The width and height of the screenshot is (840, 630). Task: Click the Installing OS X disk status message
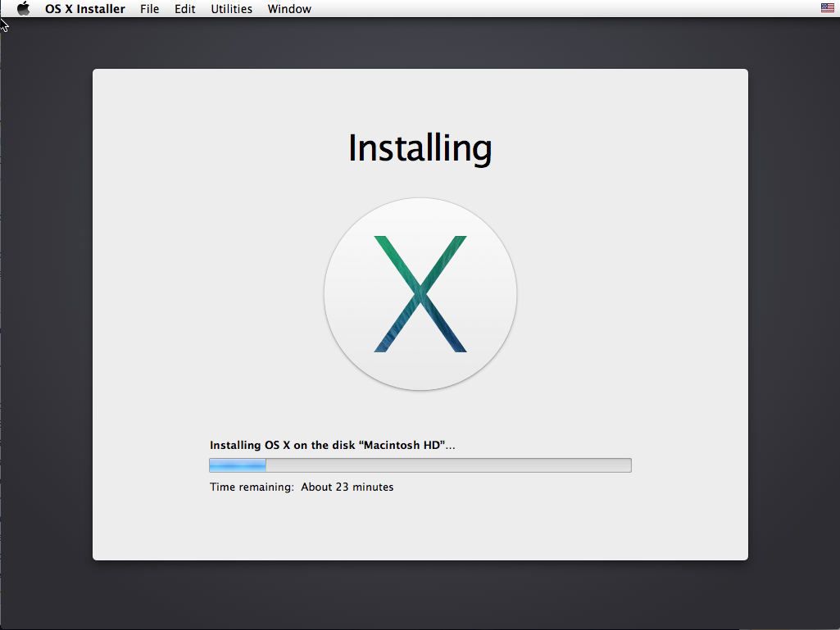pos(332,445)
